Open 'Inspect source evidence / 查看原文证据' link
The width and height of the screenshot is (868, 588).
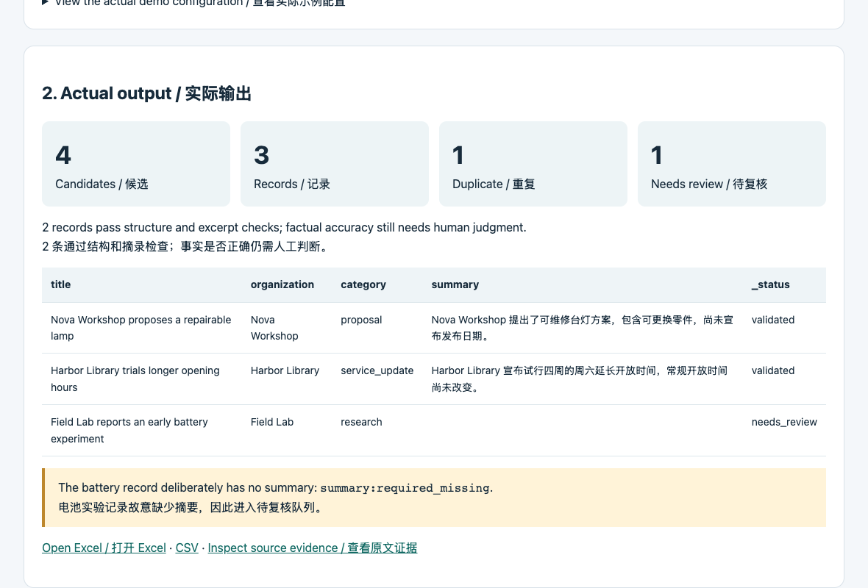coord(312,548)
